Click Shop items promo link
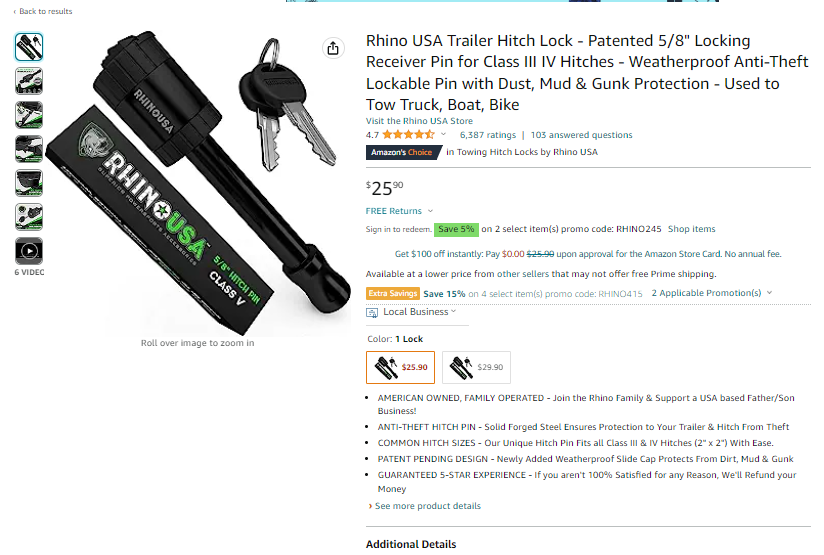The width and height of the screenshot is (824, 555). [x=692, y=229]
